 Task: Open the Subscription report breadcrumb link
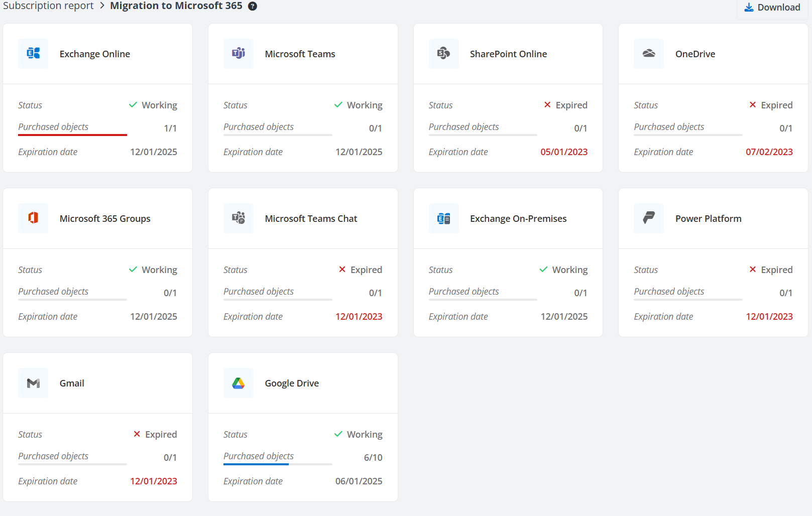[x=48, y=6]
